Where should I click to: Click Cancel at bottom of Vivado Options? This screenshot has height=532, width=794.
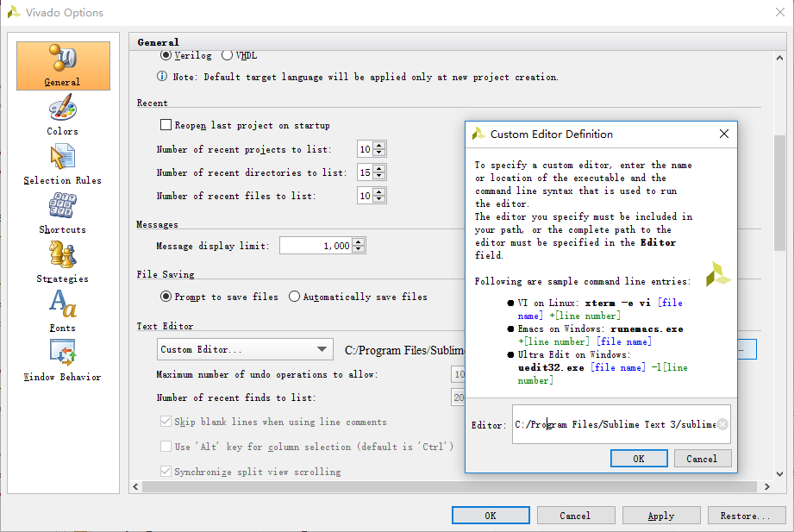[x=576, y=516]
